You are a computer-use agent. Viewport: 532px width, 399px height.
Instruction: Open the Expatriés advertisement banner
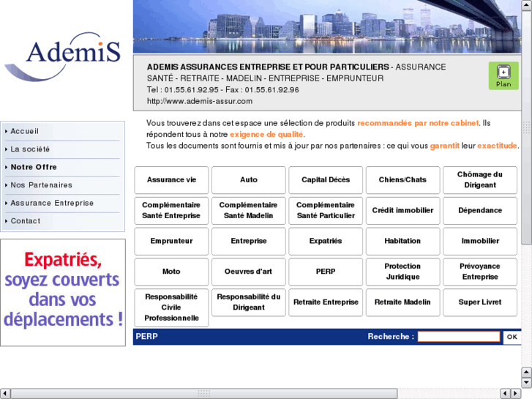[63, 292]
